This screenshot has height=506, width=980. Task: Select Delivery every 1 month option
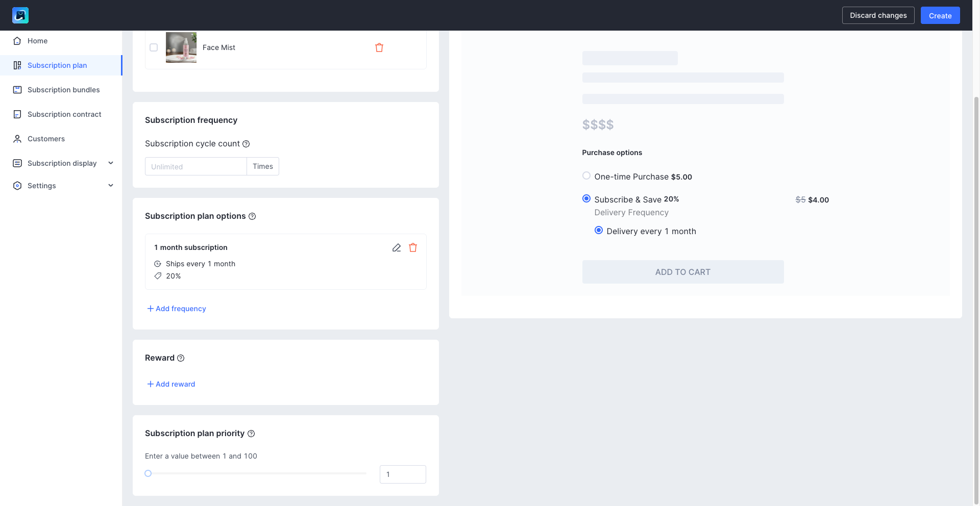pyautogui.click(x=599, y=231)
